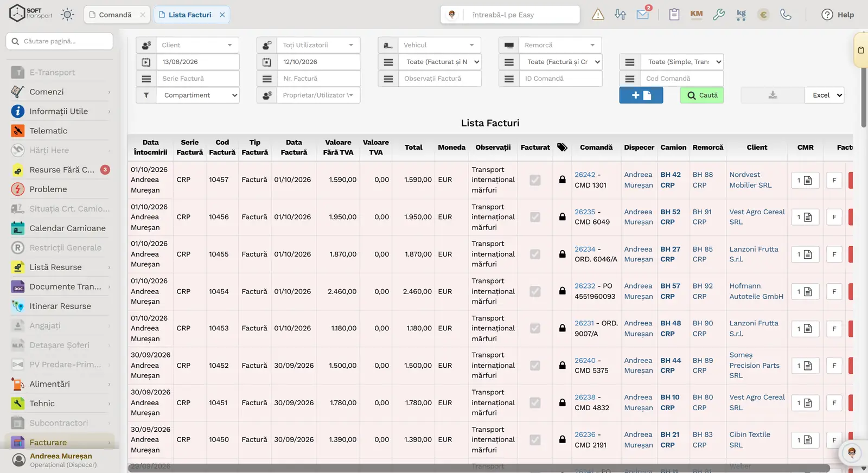Open the KM distance tool
This screenshot has height=473, width=868.
click(697, 15)
